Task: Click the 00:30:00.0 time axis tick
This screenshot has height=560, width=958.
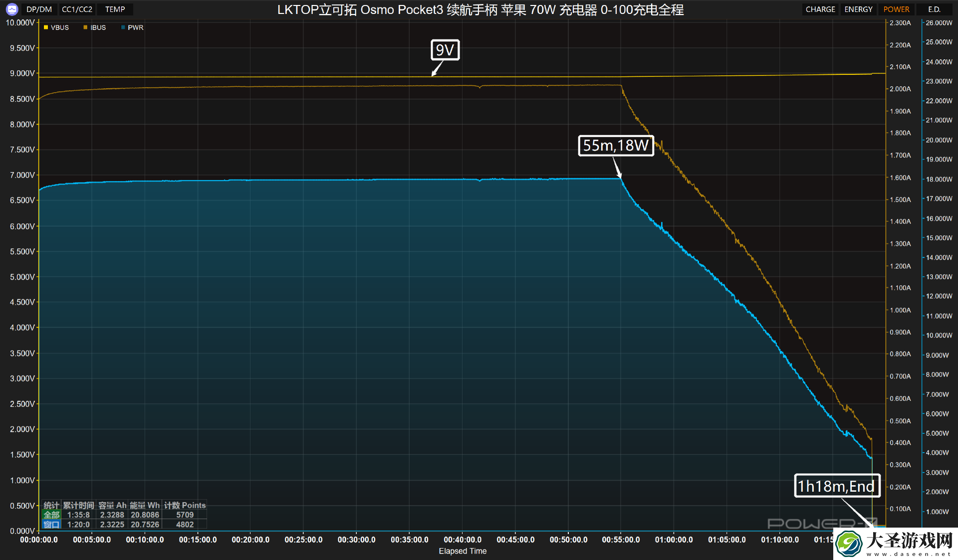Action: point(356,540)
